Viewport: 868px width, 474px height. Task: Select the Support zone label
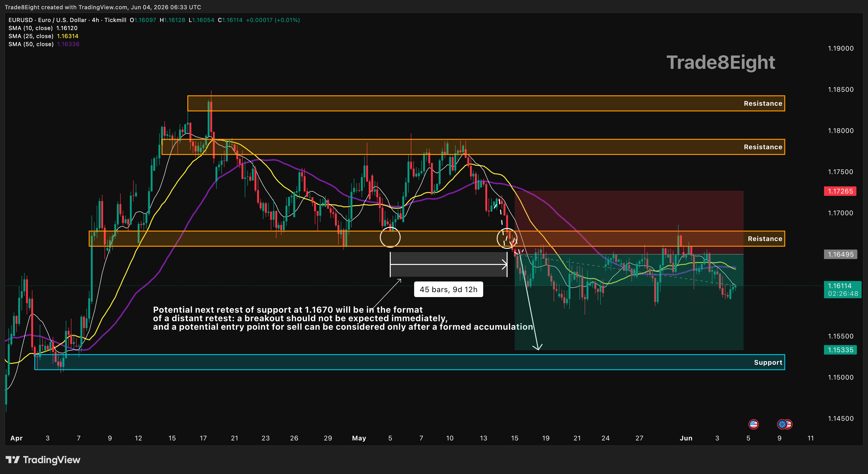(768, 363)
